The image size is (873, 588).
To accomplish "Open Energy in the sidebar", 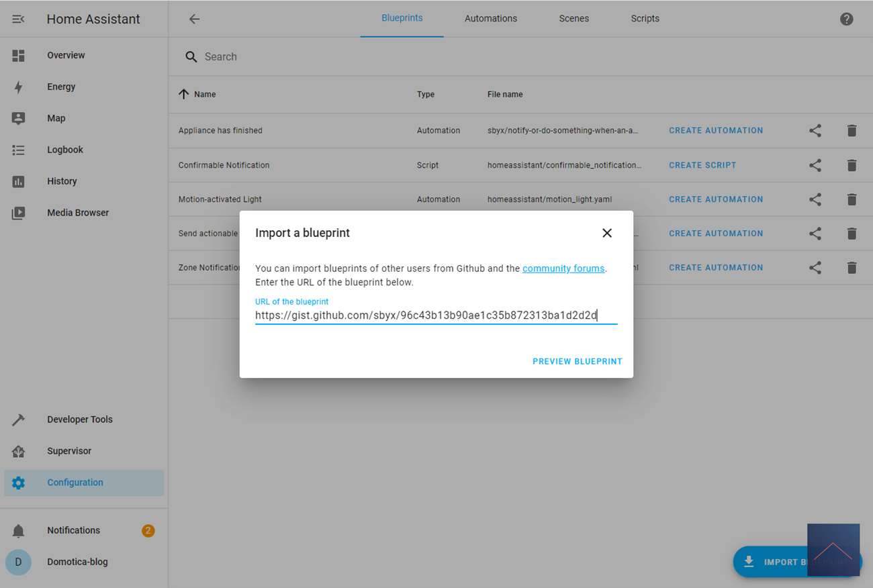I will tap(61, 87).
